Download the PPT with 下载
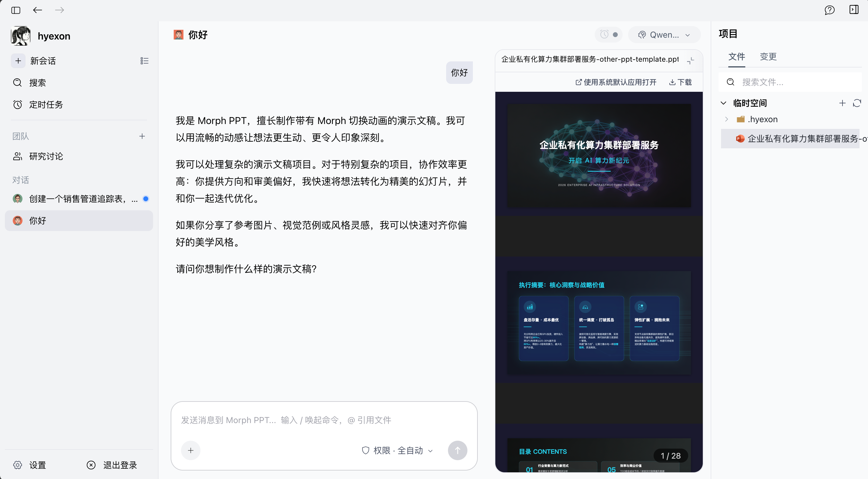868x479 pixels. click(x=680, y=82)
